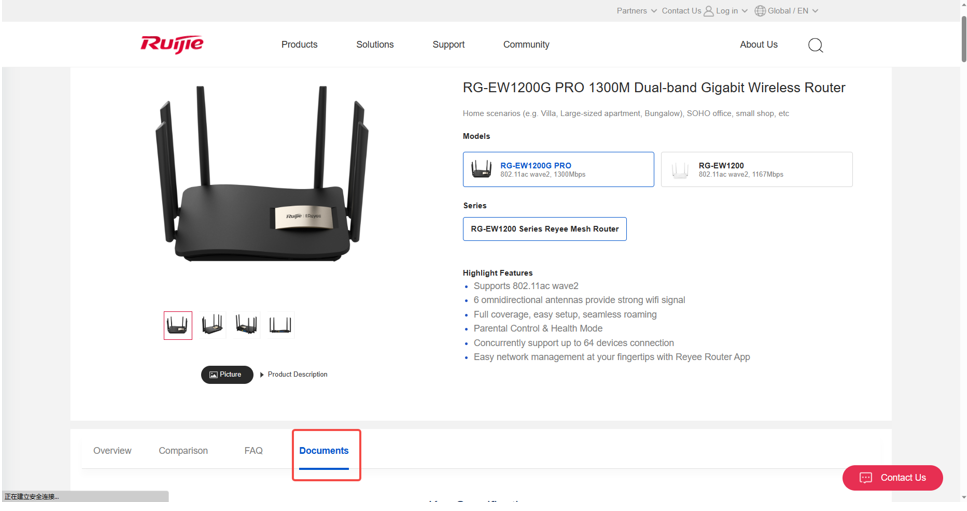967x511 pixels.
Task: Switch to the FAQ tab
Action: pyautogui.click(x=253, y=451)
